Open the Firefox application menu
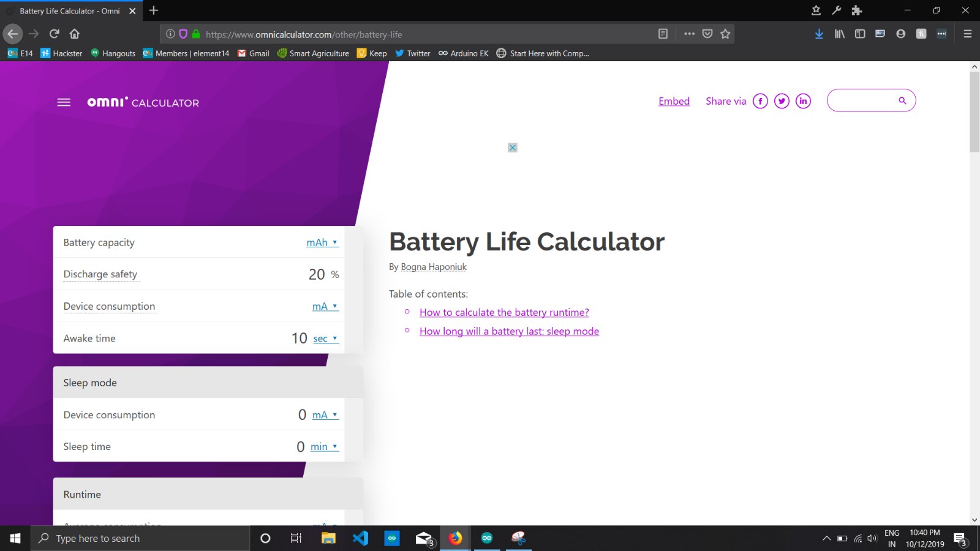This screenshot has height=551, width=980. pyautogui.click(x=968, y=34)
